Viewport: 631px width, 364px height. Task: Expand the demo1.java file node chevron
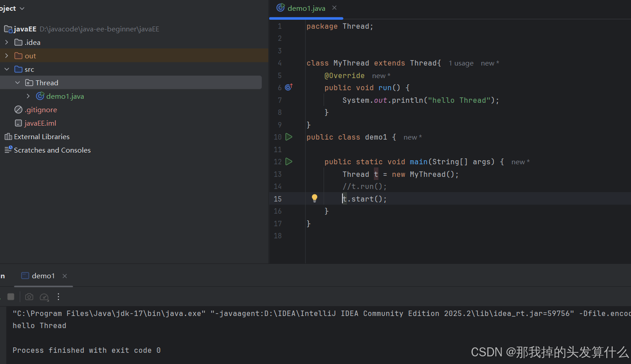pyautogui.click(x=28, y=96)
